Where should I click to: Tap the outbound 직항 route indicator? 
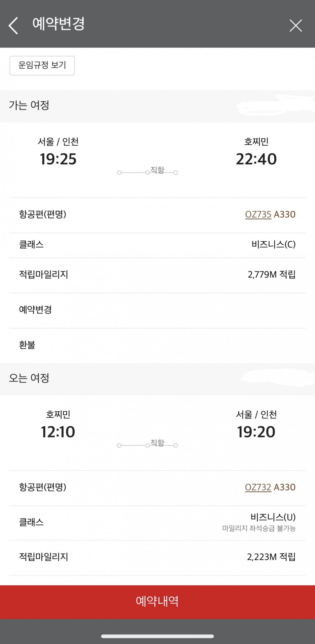(x=148, y=171)
